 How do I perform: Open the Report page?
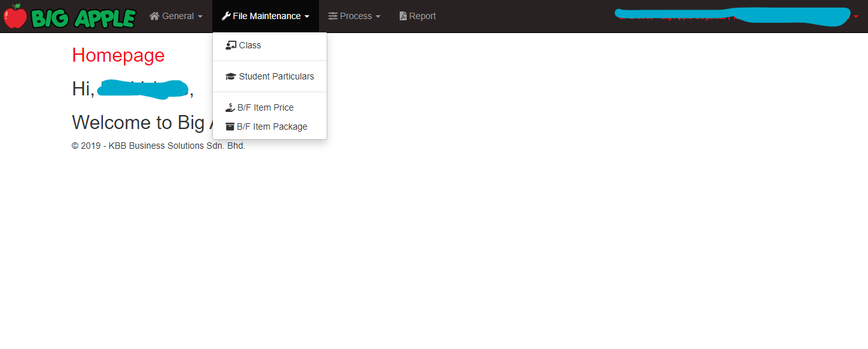coord(417,16)
